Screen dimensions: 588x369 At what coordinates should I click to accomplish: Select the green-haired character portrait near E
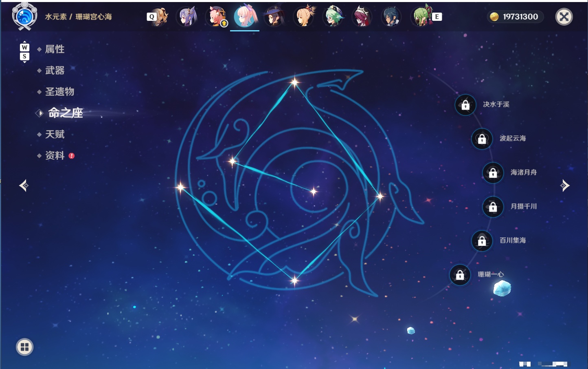[422, 17]
